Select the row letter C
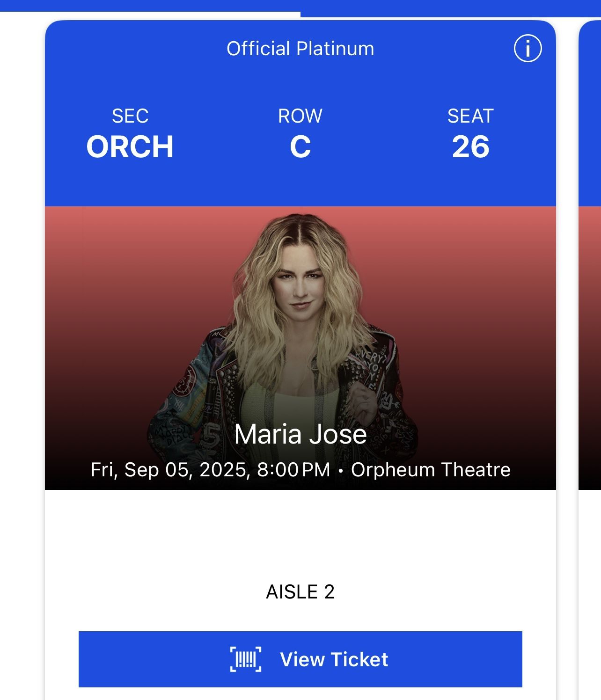 pyautogui.click(x=300, y=147)
